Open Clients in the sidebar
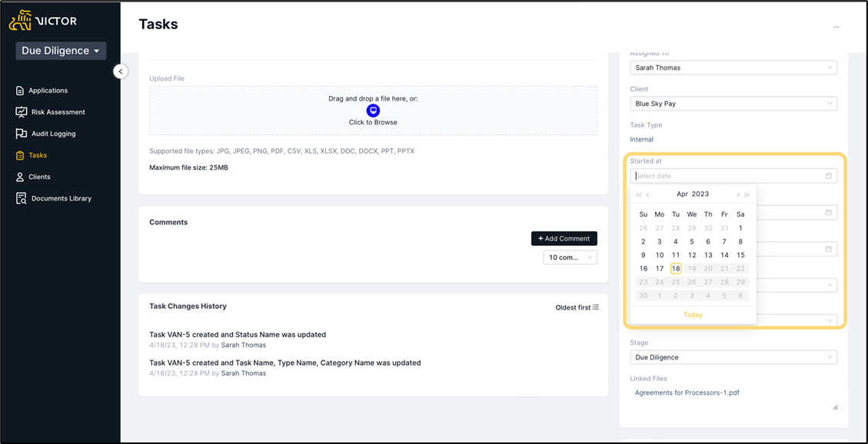Viewport: 868px width, 444px height. tap(39, 177)
